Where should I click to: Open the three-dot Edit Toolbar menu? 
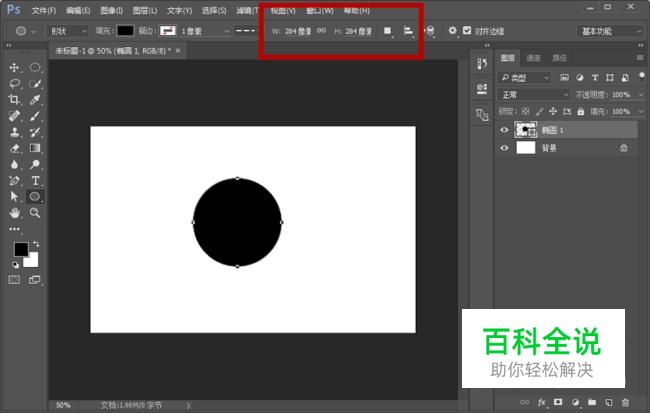coord(14,229)
